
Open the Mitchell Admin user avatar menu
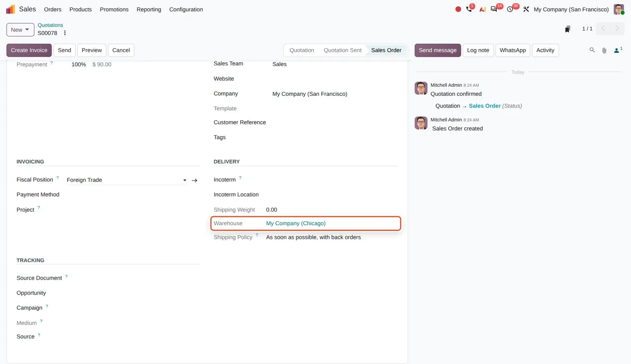(x=619, y=9)
